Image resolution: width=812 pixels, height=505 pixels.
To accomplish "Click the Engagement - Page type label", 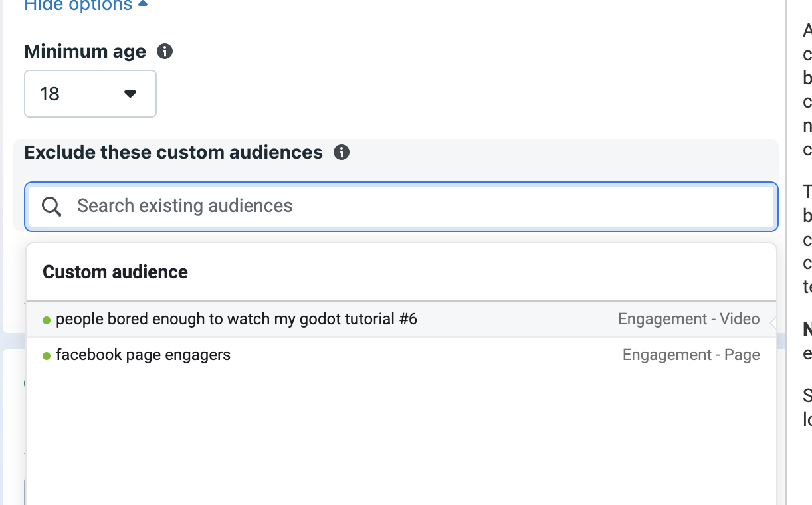I will point(690,355).
